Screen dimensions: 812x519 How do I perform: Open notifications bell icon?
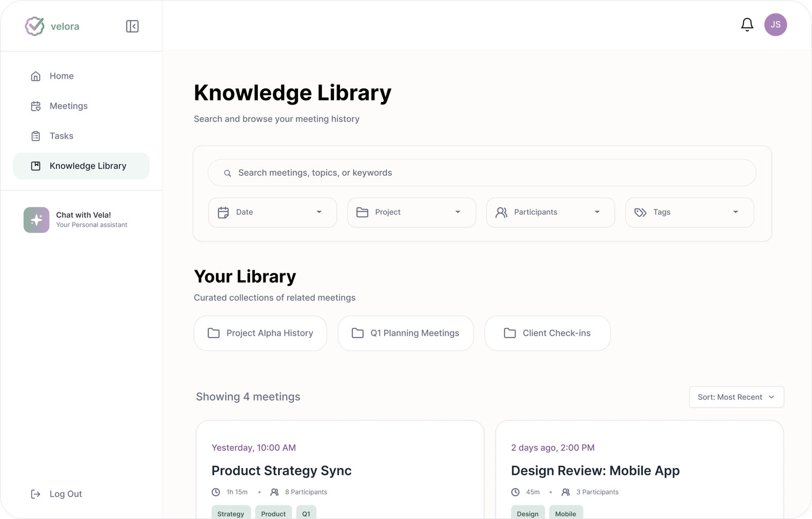tap(747, 24)
